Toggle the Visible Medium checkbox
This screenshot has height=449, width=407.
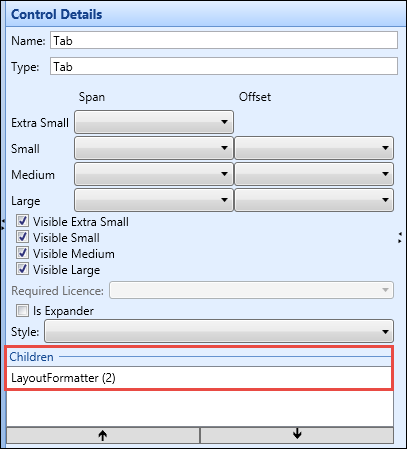[22, 253]
